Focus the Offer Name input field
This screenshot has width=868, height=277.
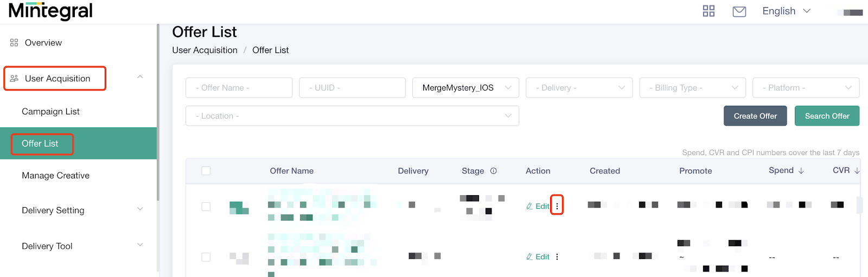tap(239, 88)
